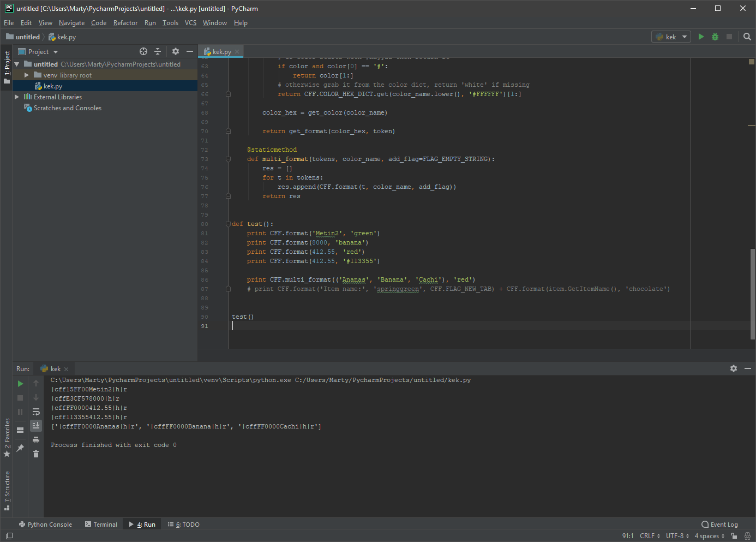Select the 'Locate file' crosshair icon in Project panel

pyautogui.click(x=143, y=51)
